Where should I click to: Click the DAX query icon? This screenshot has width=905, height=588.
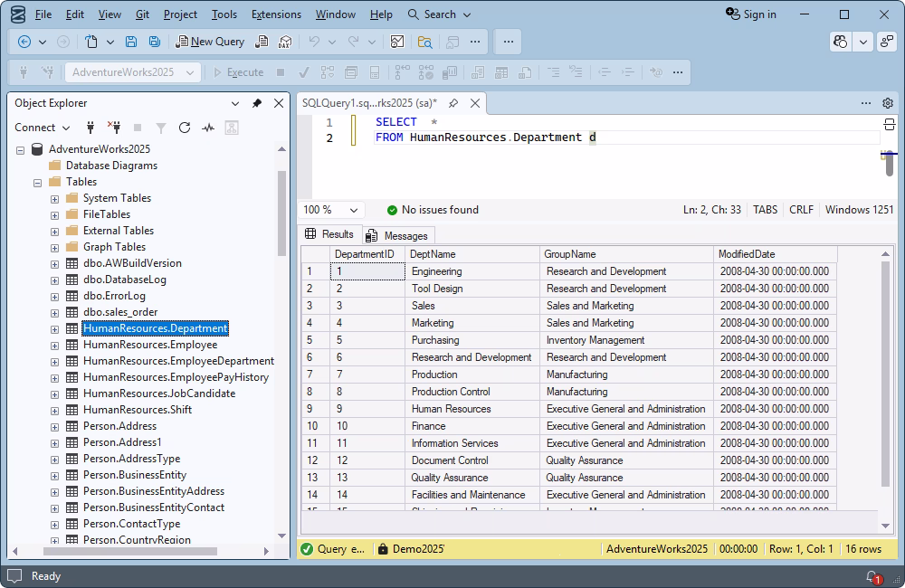tap(285, 42)
